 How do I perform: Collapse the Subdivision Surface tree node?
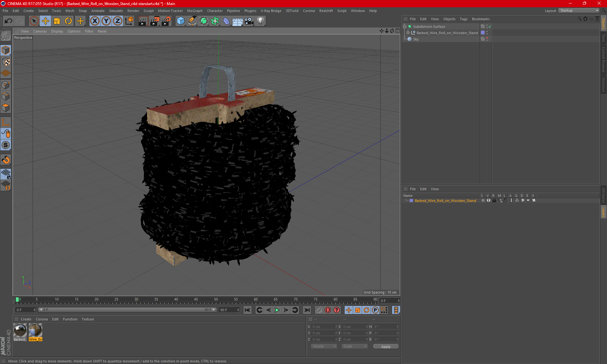tap(404, 27)
